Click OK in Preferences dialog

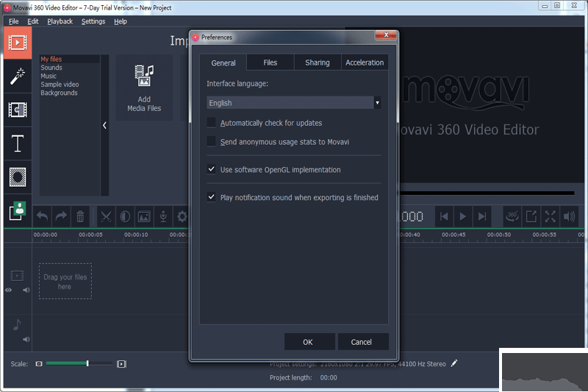click(x=309, y=342)
